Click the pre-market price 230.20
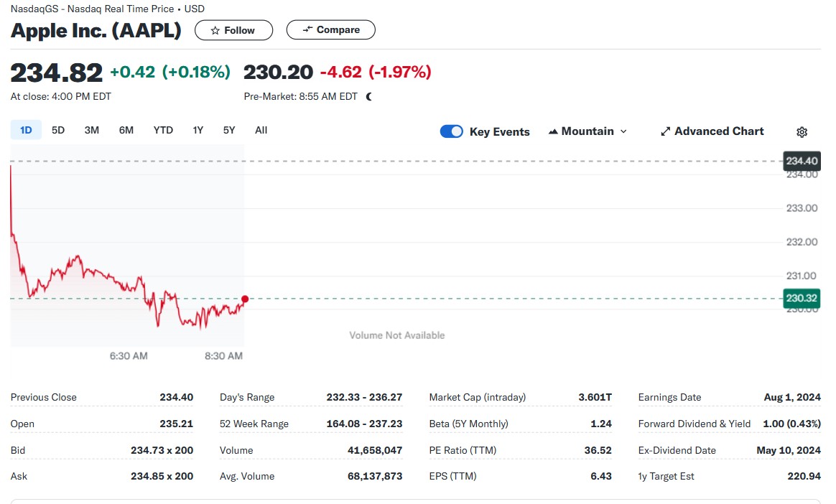 (279, 72)
